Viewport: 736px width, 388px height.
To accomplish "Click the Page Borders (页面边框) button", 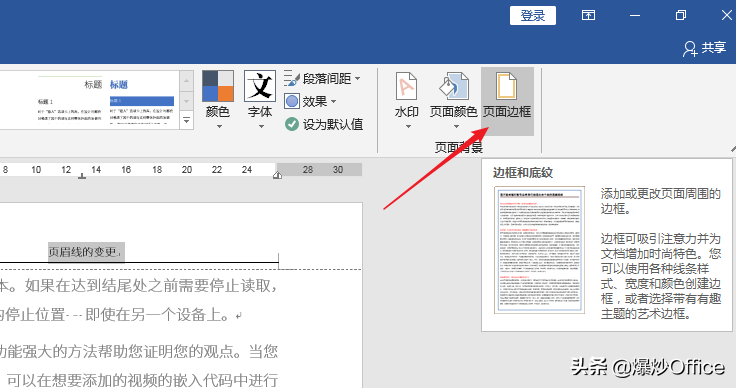I will pos(507,100).
